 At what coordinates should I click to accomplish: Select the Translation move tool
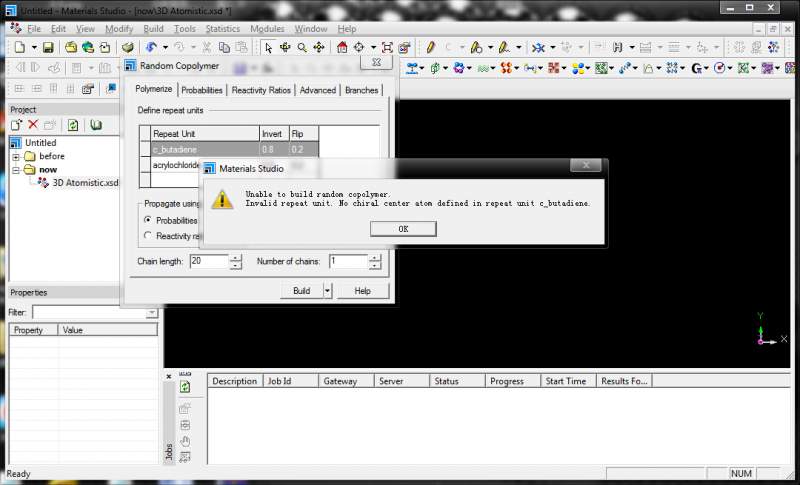point(319,47)
